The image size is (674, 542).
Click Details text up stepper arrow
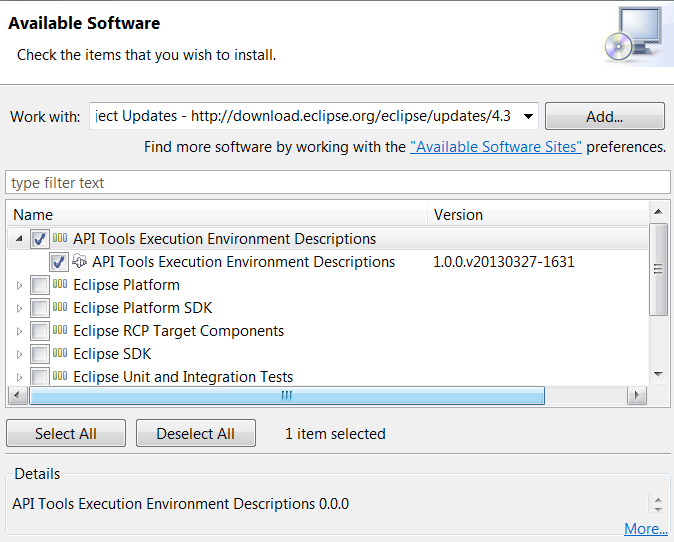click(x=658, y=500)
